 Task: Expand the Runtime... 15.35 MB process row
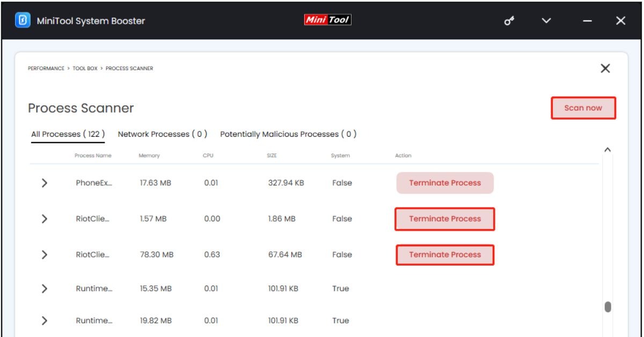[45, 289]
